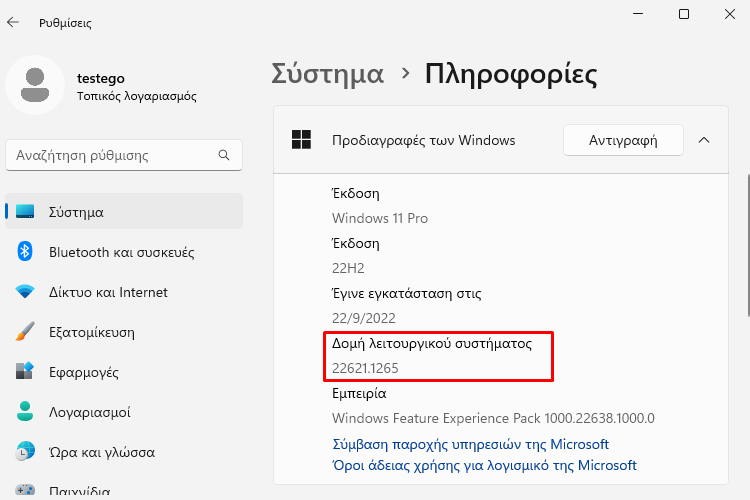Screen dimensions: 750x500
Task: Click the Αναζήτηση ρύθμισης search field
Action: point(124,155)
